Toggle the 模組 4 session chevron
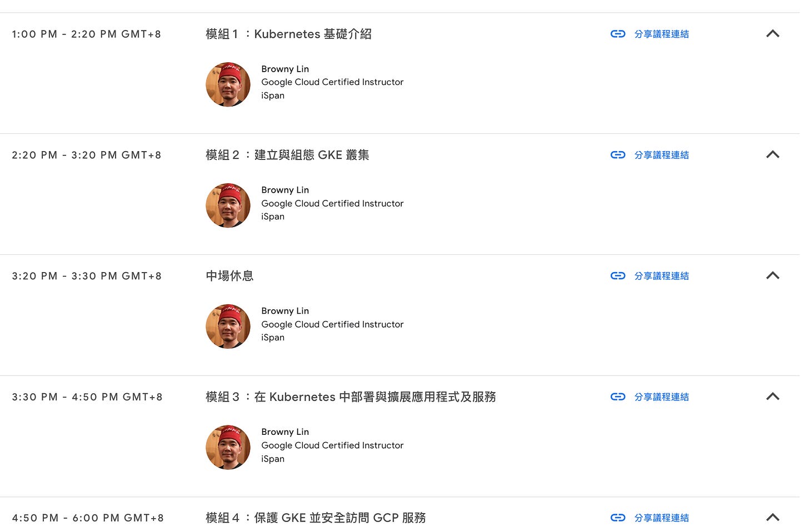Viewport: 809px width, 532px height. click(x=772, y=518)
